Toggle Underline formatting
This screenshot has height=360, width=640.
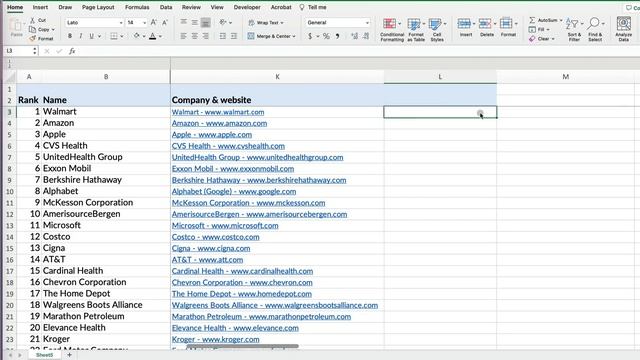(x=91, y=36)
